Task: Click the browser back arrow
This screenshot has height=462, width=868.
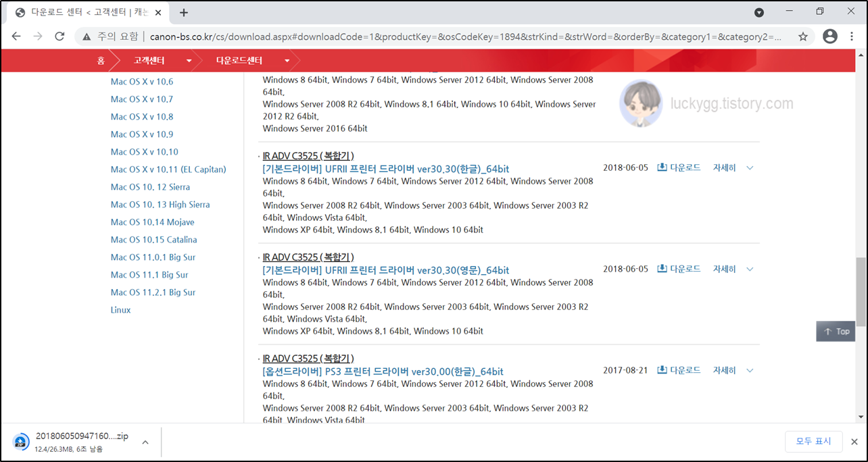Action: click(x=16, y=36)
